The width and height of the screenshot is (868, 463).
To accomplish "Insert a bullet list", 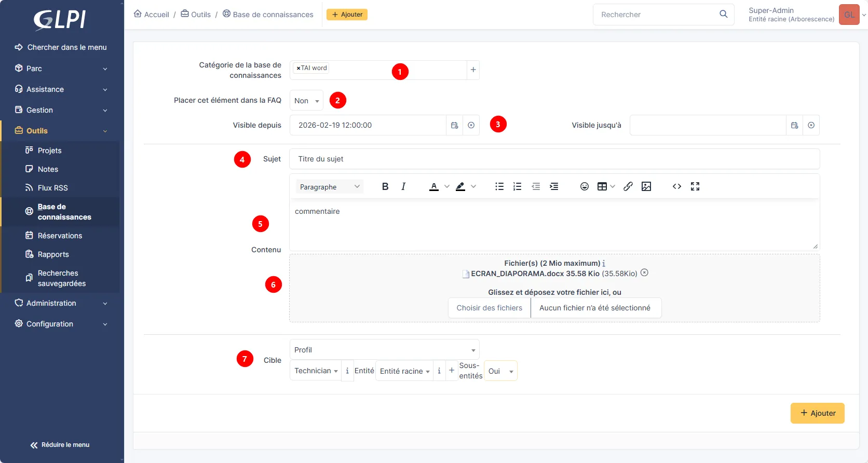I will coord(499,186).
